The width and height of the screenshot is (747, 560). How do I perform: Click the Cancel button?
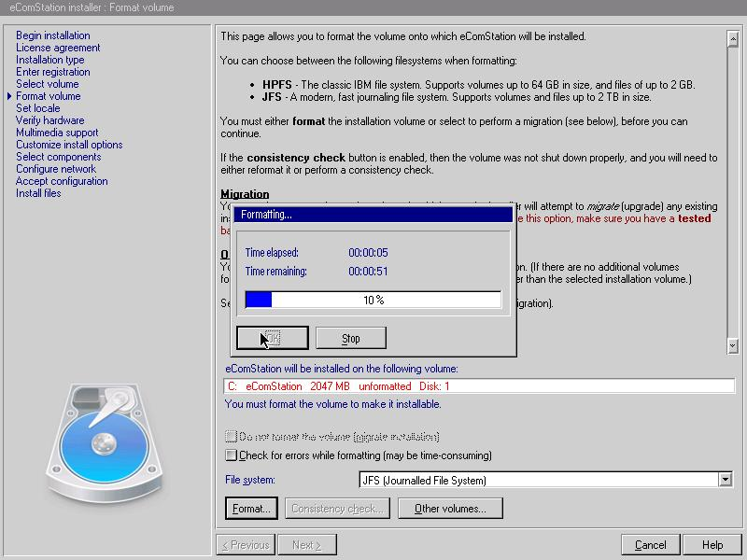[x=650, y=545]
